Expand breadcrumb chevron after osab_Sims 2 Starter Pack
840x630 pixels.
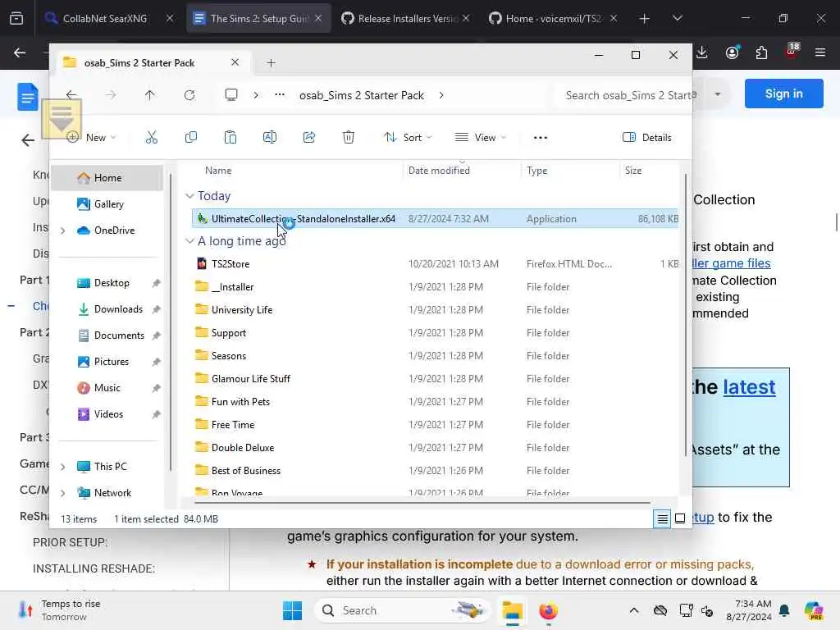click(441, 95)
